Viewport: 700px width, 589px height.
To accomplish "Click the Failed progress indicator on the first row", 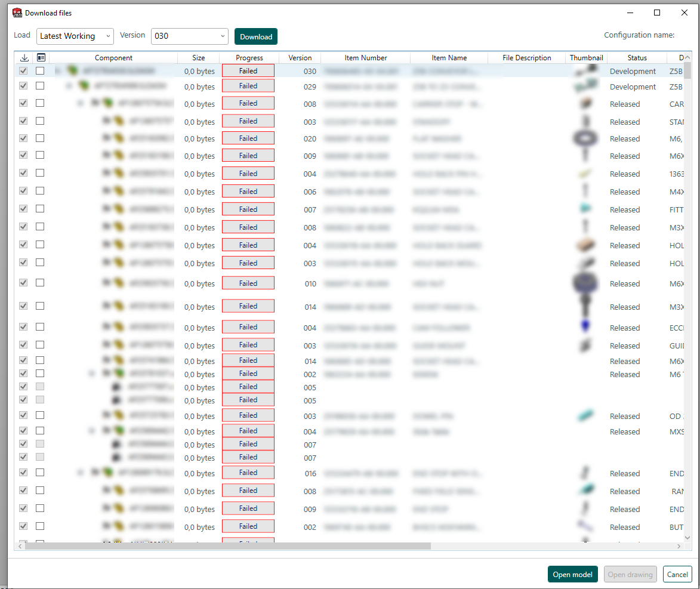I will click(248, 70).
